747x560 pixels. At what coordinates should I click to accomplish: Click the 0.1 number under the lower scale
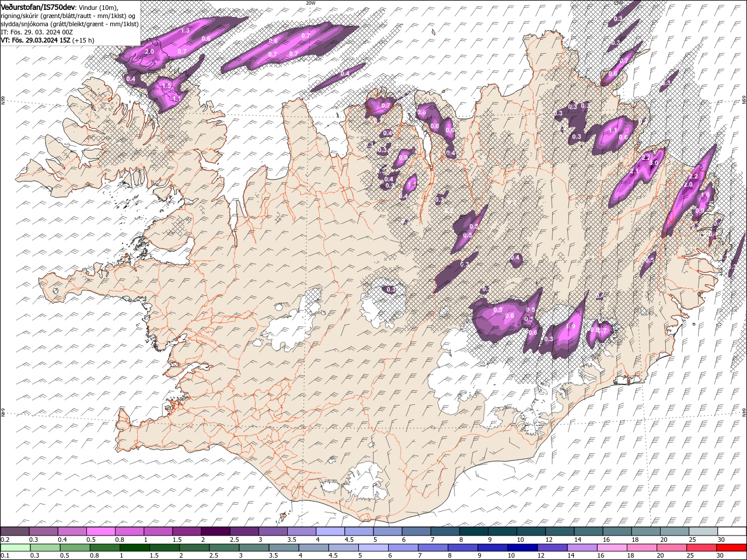[x=5, y=555]
